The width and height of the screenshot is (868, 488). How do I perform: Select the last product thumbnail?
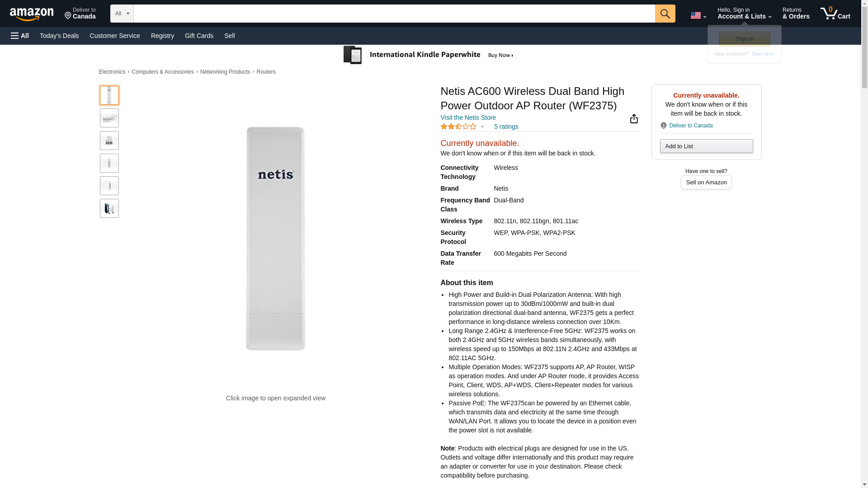[x=109, y=208]
